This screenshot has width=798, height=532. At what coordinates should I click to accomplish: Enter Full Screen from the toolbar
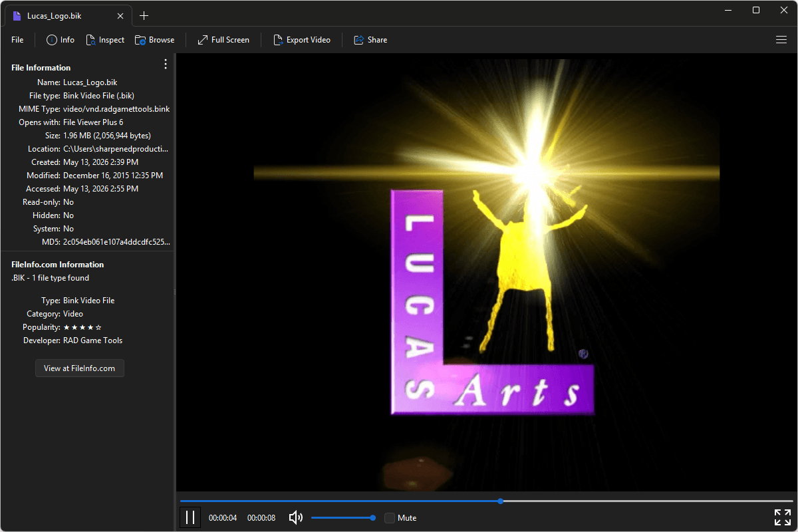point(223,40)
